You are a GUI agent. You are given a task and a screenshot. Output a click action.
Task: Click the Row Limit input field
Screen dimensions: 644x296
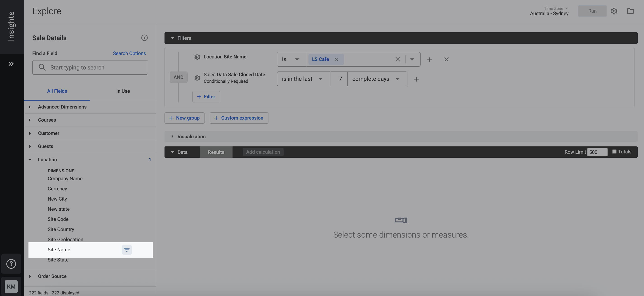point(597,152)
